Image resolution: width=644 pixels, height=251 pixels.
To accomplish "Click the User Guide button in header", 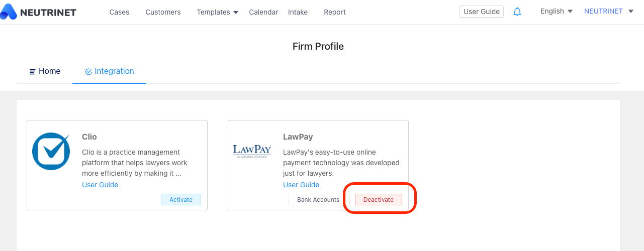I will point(482,12).
